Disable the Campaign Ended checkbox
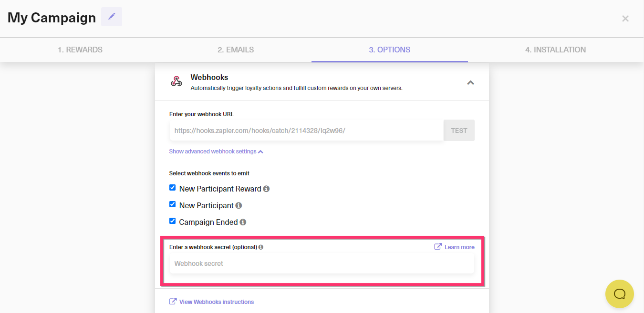 point(173,221)
